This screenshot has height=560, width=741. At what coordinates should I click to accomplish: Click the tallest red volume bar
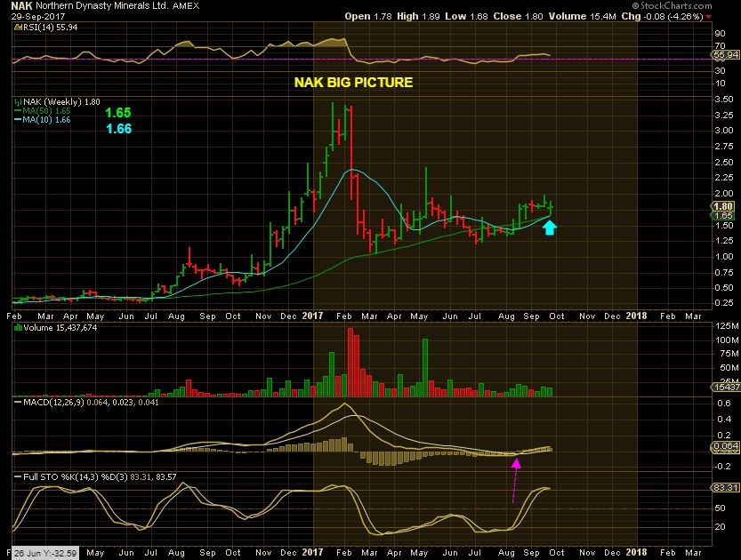tap(350, 362)
